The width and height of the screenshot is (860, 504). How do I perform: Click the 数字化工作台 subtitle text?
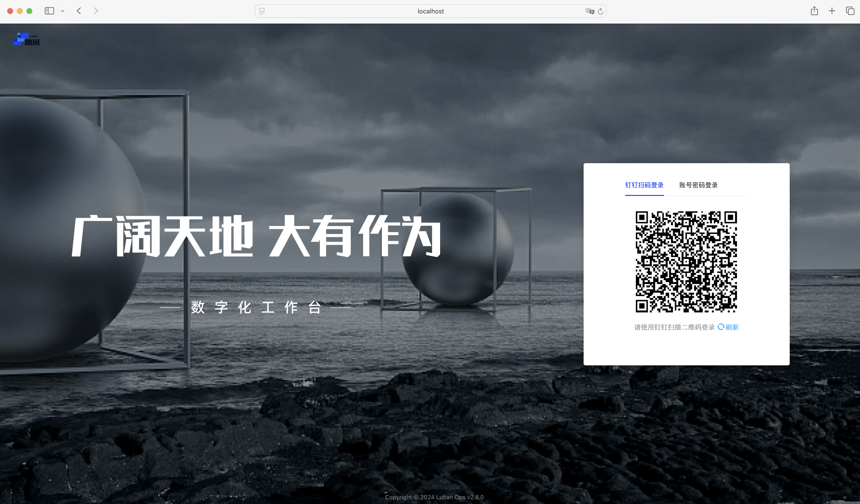(x=256, y=307)
